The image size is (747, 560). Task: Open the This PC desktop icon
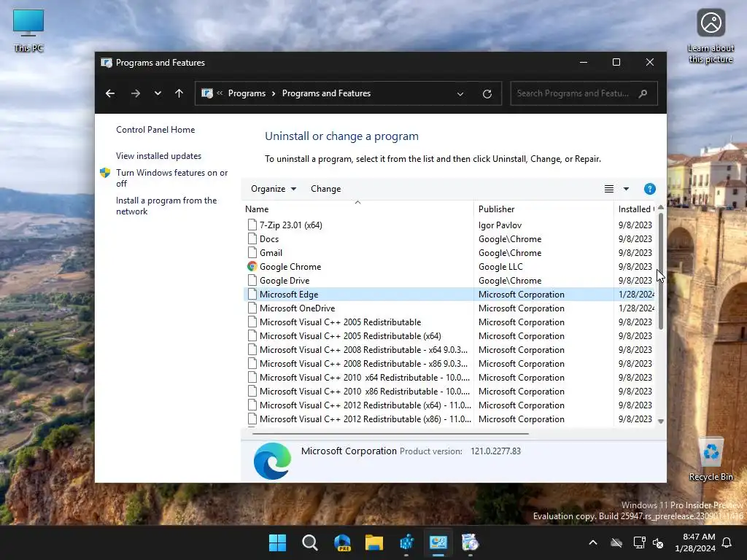coord(28,31)
